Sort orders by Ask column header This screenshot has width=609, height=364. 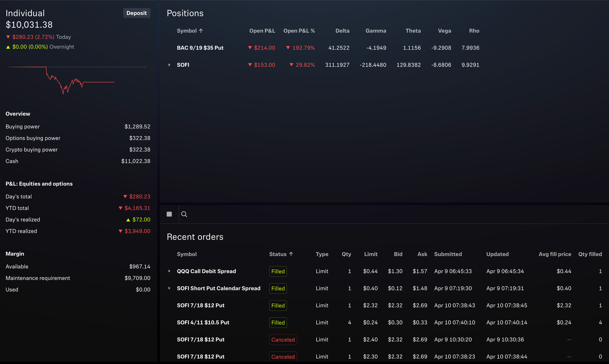coord(422,254)
